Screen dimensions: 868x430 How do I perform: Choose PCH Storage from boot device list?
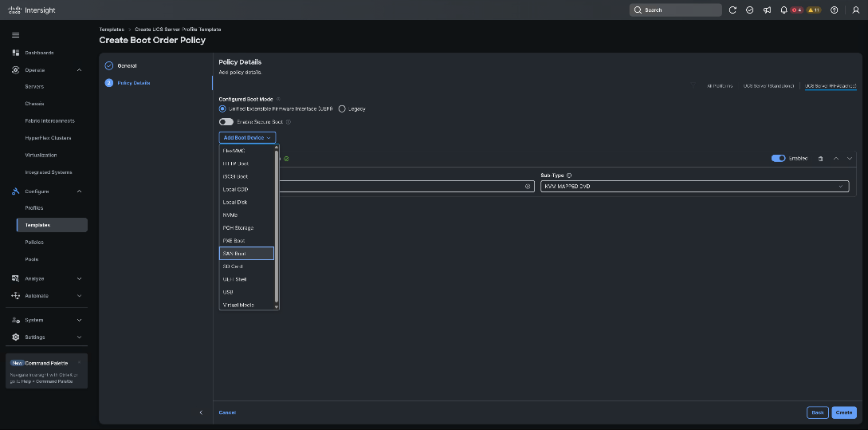tap(247, 227)
